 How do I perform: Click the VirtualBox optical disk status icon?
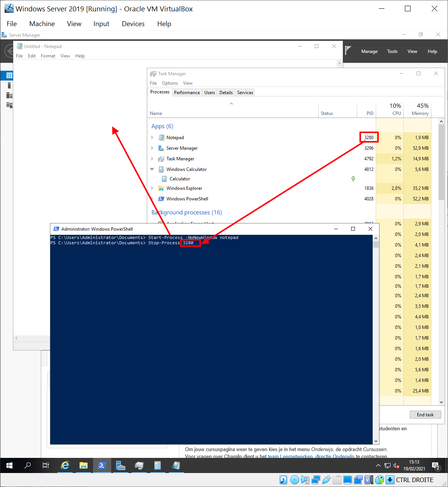294,480
